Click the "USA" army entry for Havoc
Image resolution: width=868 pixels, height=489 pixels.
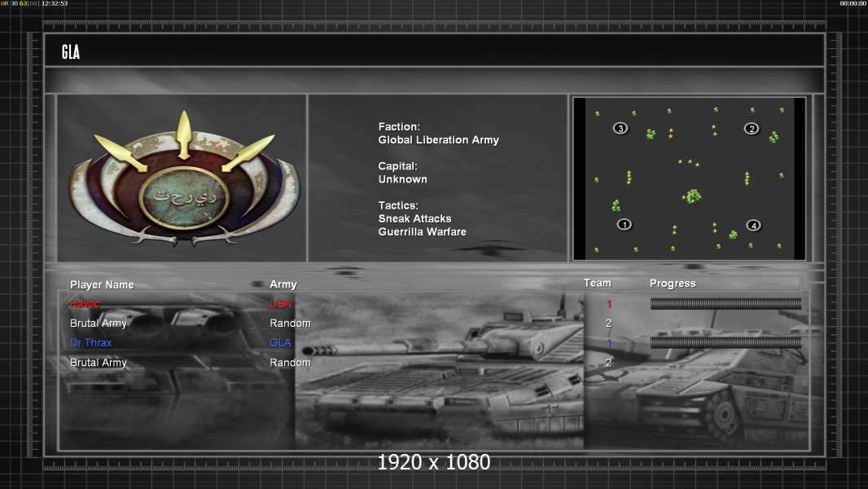281,303
